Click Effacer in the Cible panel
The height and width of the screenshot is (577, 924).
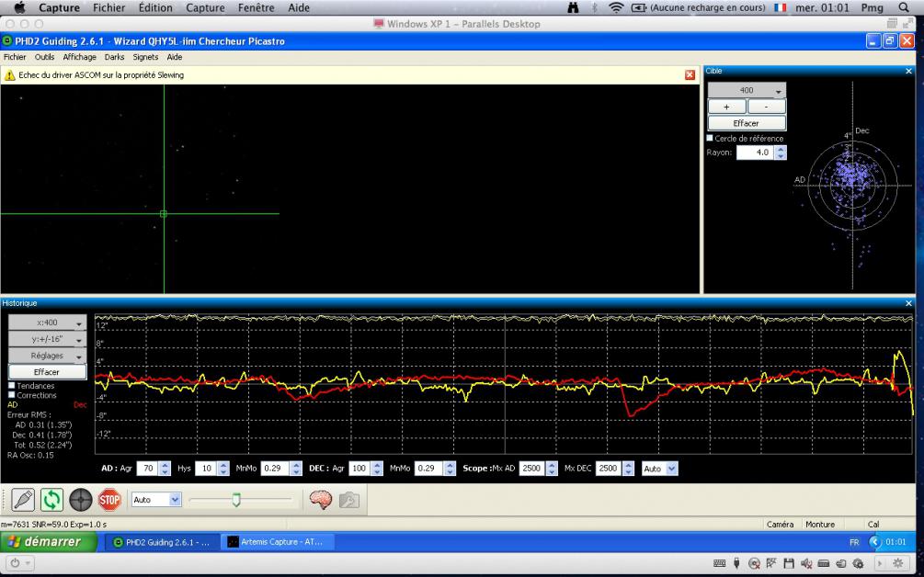(747, 123)
